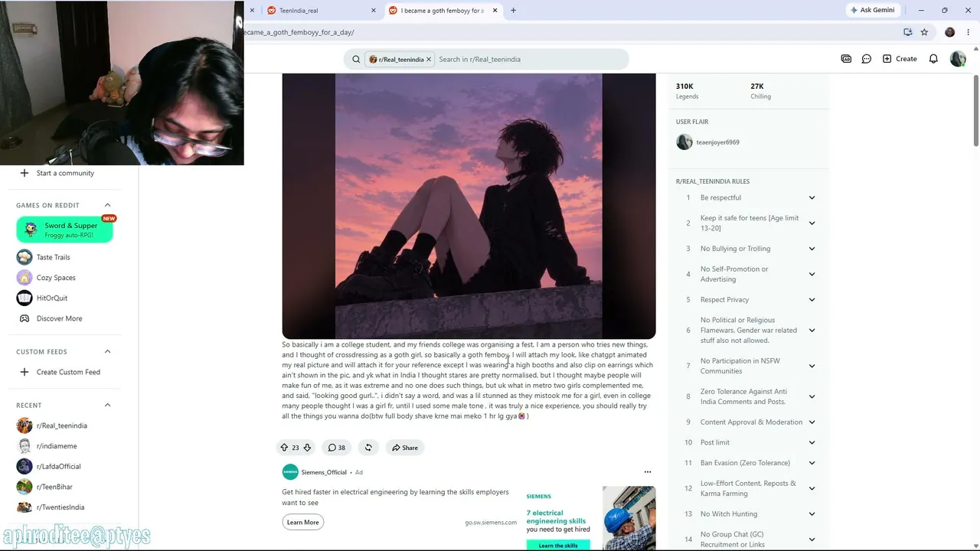Open the Siemens ad three-dot options menu
Screen dimensions: 980x551
[647, 472]
